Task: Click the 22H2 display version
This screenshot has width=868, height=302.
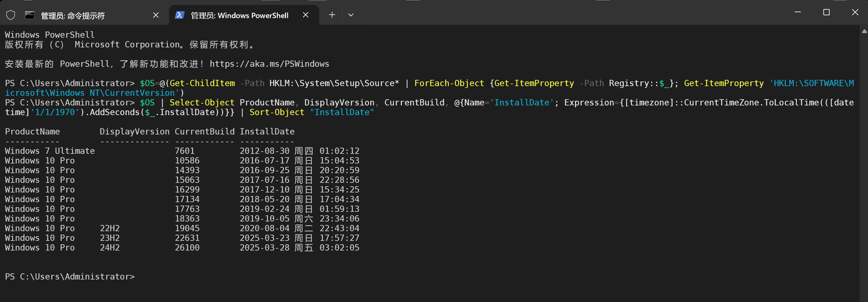Action: click(x=110, y=228)
